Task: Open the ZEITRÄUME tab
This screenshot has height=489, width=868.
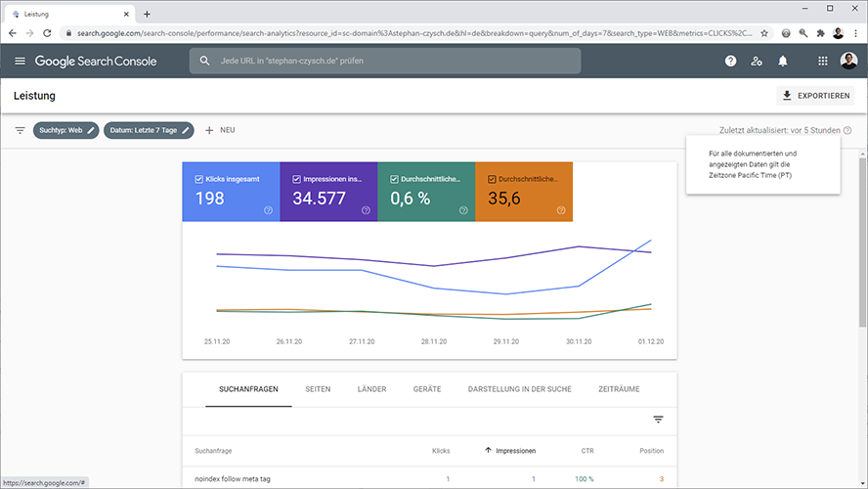Action: pyautogui.click(x=619, y=389)
